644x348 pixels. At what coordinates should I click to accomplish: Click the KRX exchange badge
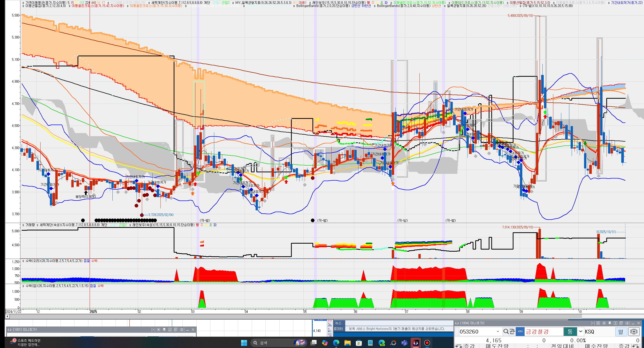[x=520, y=331]
